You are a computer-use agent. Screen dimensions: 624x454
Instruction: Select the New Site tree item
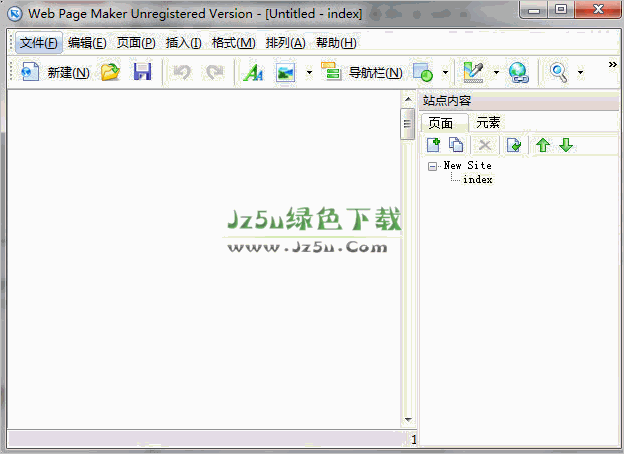point(467,166)
